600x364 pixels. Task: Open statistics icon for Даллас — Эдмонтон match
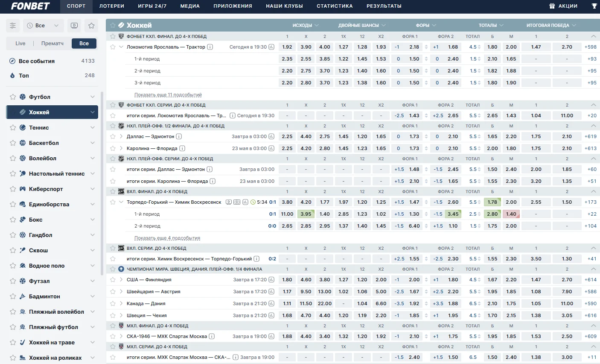[271, 136]
